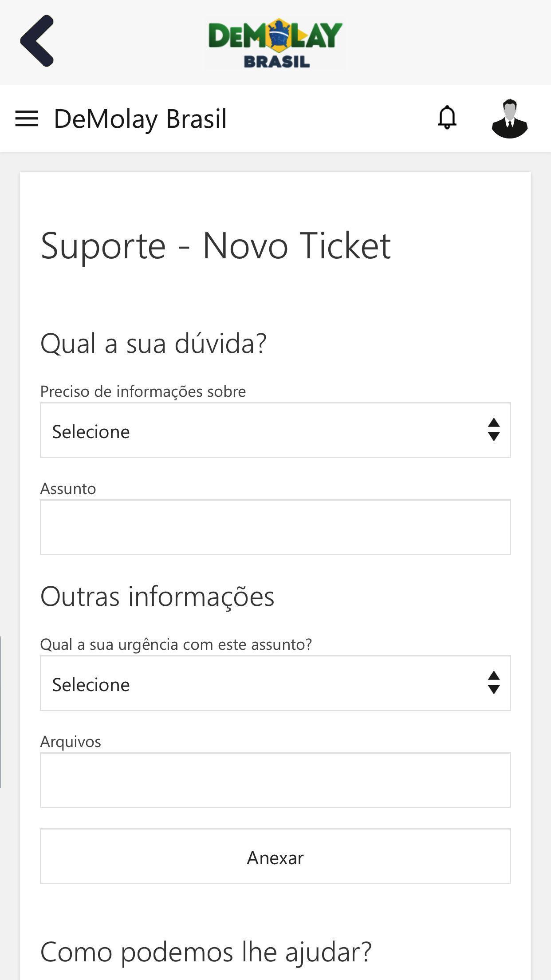Click the Arquivos field
551x980 pixels.
pos(275,780)
